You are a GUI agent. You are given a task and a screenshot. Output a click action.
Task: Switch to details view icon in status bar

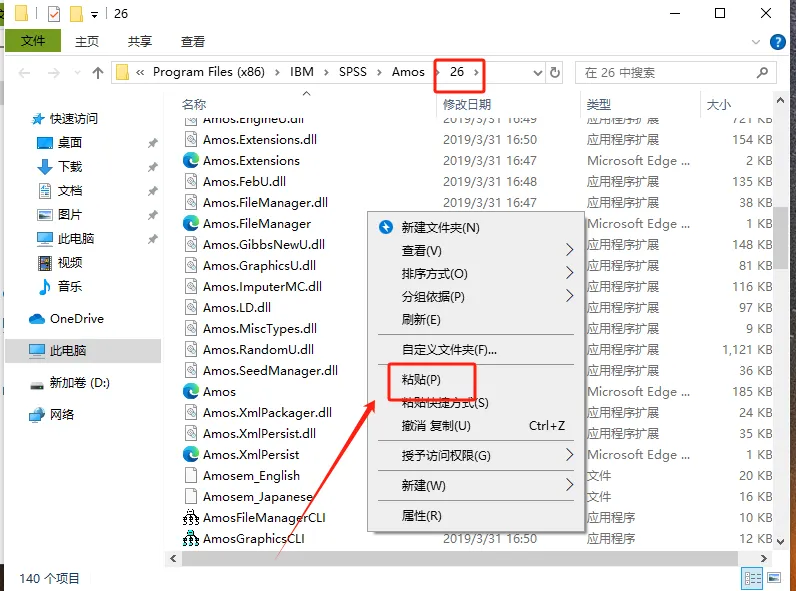(752, 578)
